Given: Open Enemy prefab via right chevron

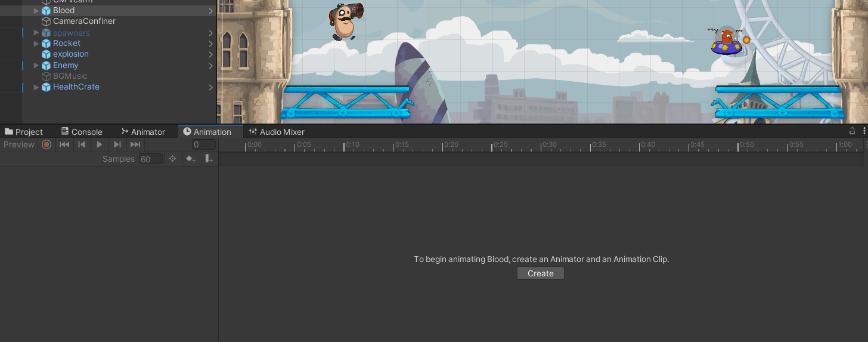Looking at the screenshot, I should pos(210,66).
